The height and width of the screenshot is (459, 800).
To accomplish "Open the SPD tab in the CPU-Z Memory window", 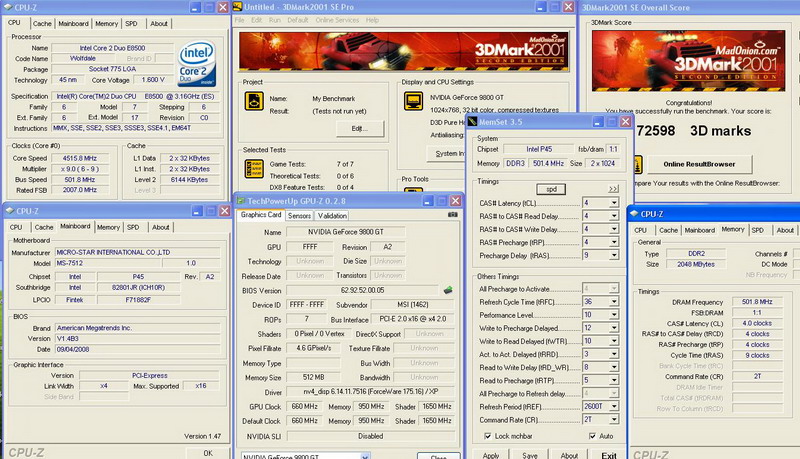I will click(758, 231).
